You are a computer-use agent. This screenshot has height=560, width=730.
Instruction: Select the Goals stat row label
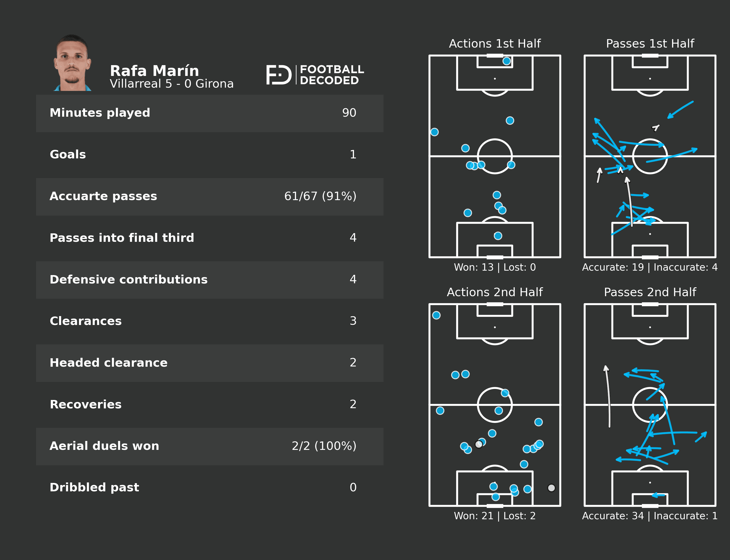point(68,155)
